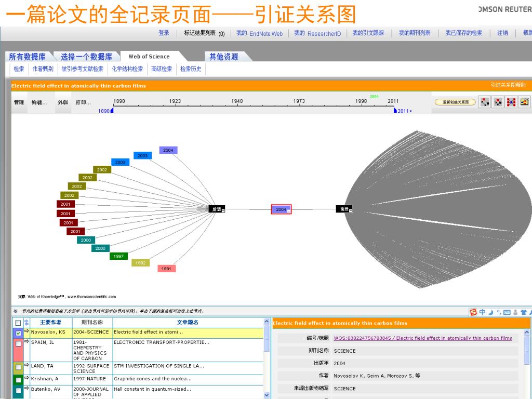The image size is (532, 399).
Task: Click the moon half-width icon in IME bar
Action: pyautogui.click(x=490, y=312)
